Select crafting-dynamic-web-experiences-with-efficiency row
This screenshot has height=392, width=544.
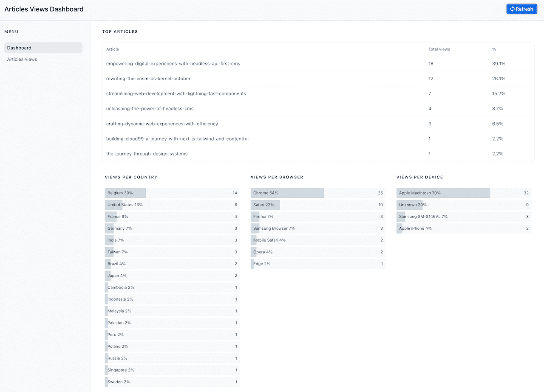coord(162,124)
